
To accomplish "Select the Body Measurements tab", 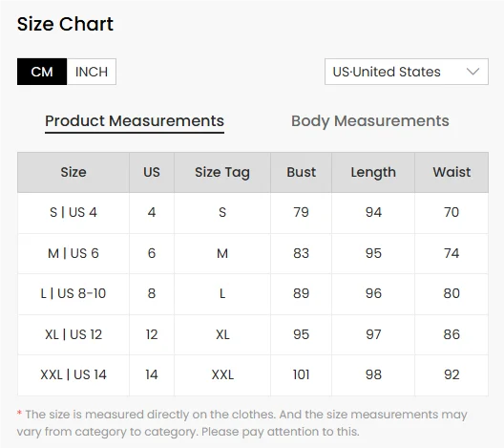I will [370, 121].
